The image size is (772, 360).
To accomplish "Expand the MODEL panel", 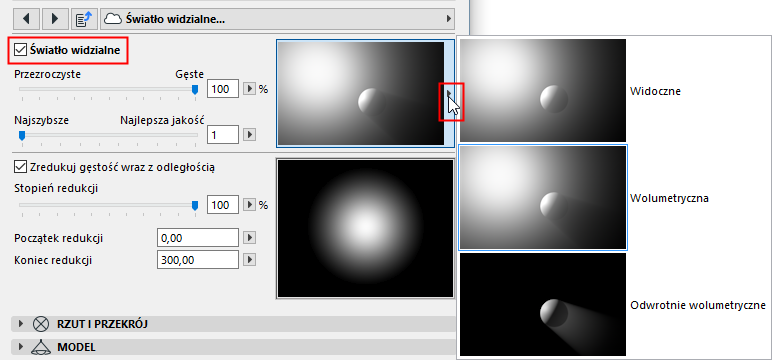I will [21, 347].
